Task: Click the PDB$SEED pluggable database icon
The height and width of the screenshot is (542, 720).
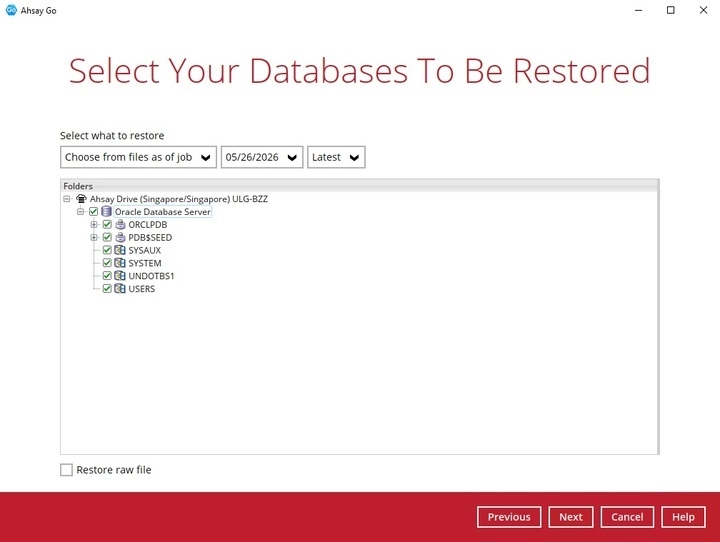Action: [x=120, y=237]
